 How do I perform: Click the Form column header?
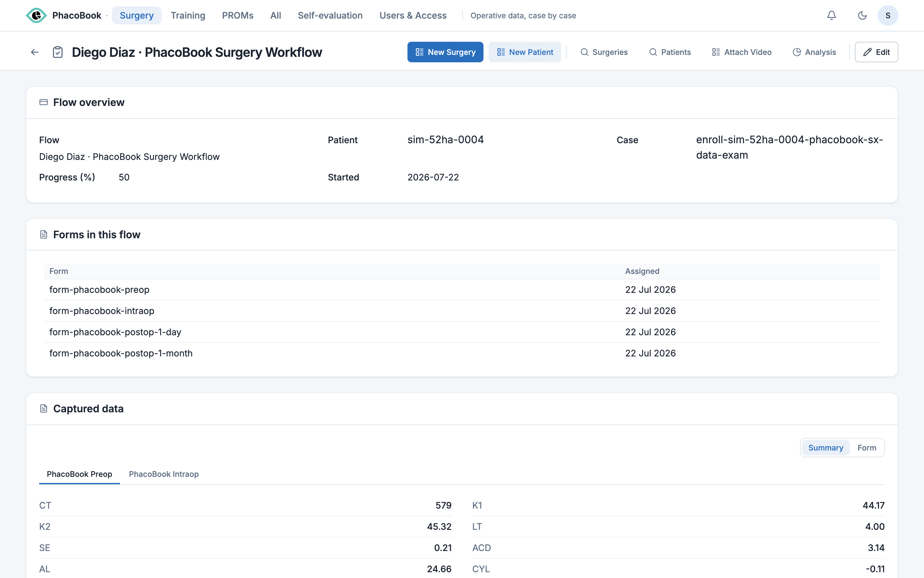59,271
